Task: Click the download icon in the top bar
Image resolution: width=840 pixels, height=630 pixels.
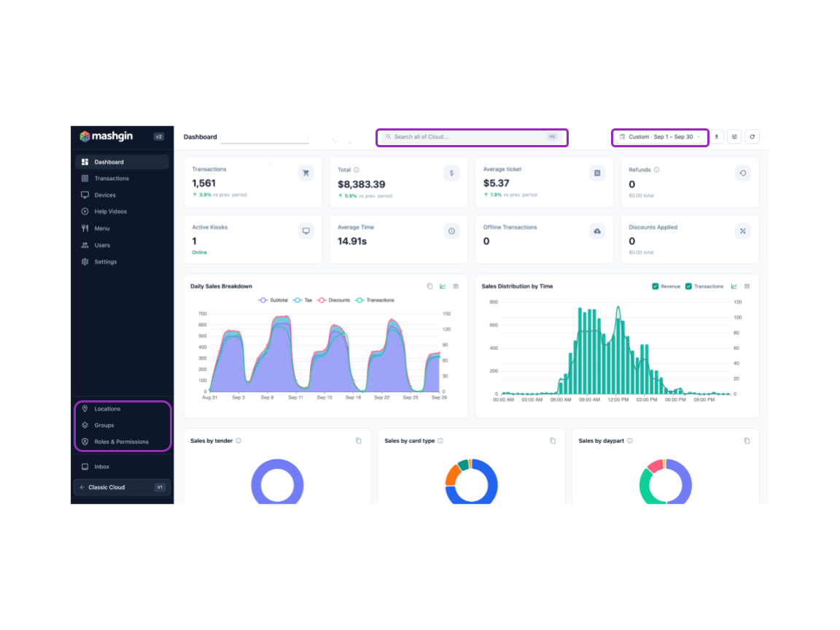Action: pyautogui.click(x=717, y=137)
